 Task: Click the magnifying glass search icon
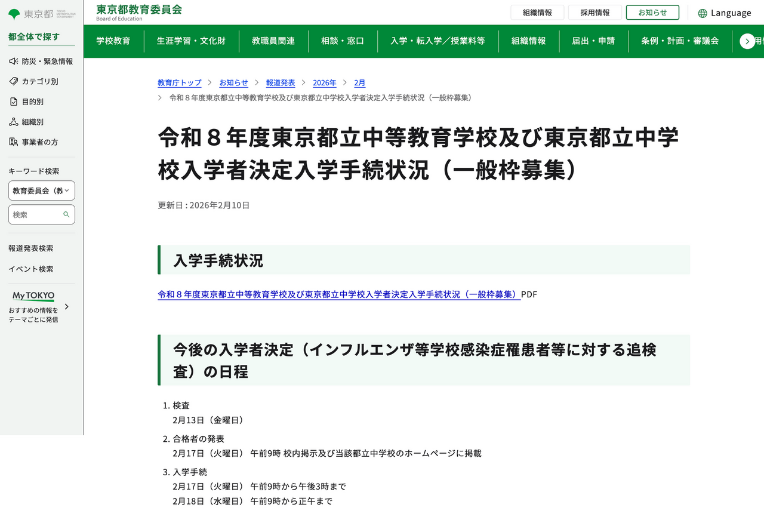pyautogui.click(x=65, y=214)
